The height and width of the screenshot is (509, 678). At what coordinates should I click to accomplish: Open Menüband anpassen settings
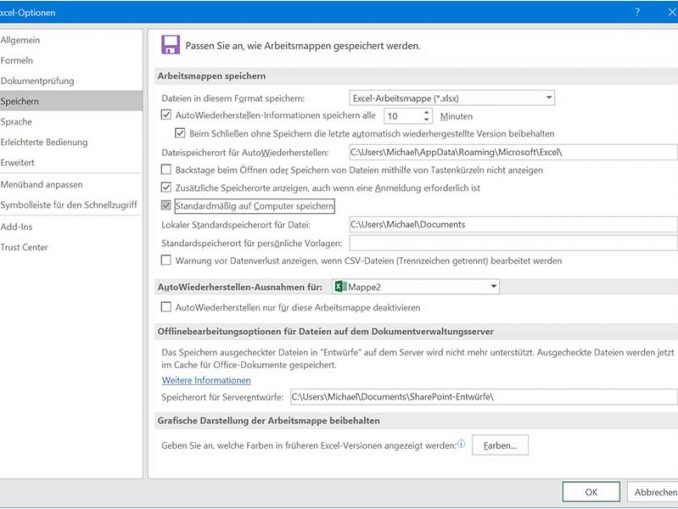point(41,184)
